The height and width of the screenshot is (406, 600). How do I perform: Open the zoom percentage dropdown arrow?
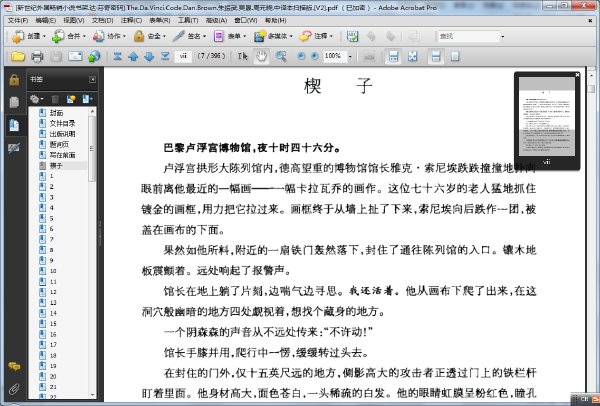click(350, 57)
